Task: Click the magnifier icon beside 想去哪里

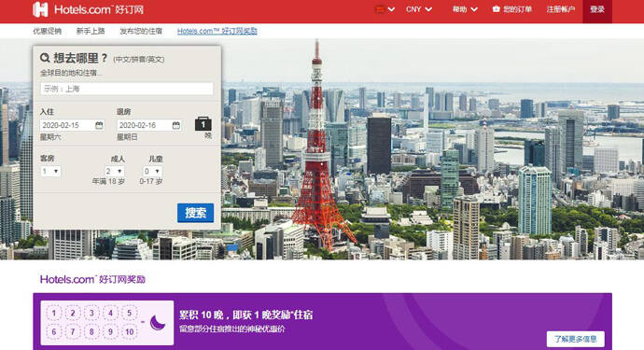Action: [x=45, y=58]
